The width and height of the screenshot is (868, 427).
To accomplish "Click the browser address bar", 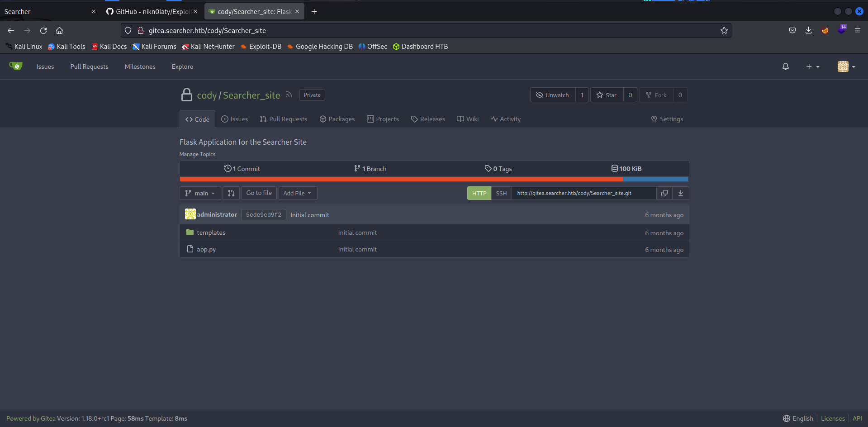I will [x=425, y=30].
